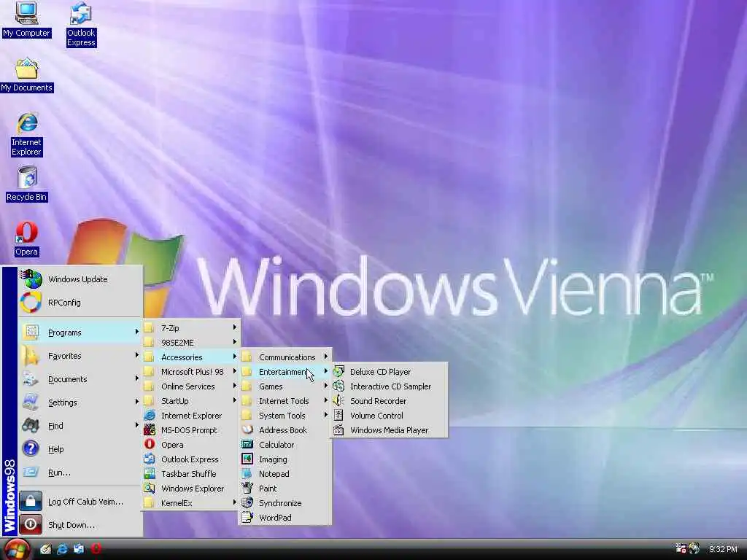The image size is (747, 560).
Task: Click the Shut Down power icon
Action: pyautogui.click(x=31, y=524)
